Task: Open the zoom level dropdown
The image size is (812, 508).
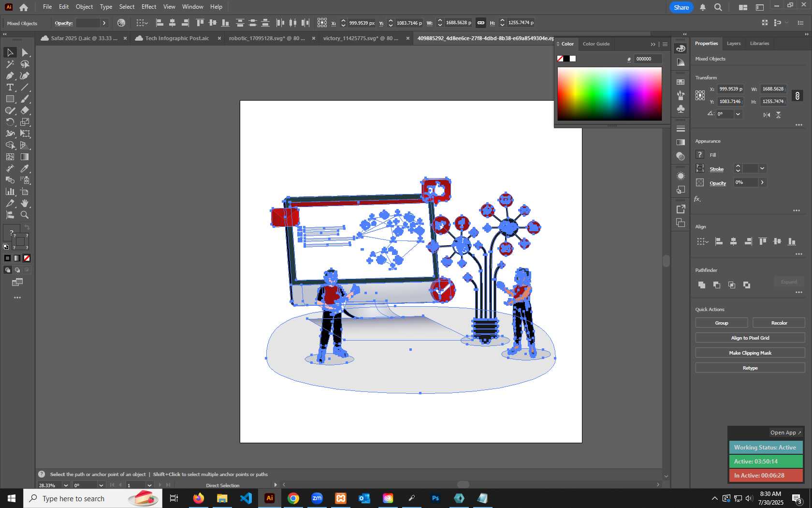Action: pos(66,485)
